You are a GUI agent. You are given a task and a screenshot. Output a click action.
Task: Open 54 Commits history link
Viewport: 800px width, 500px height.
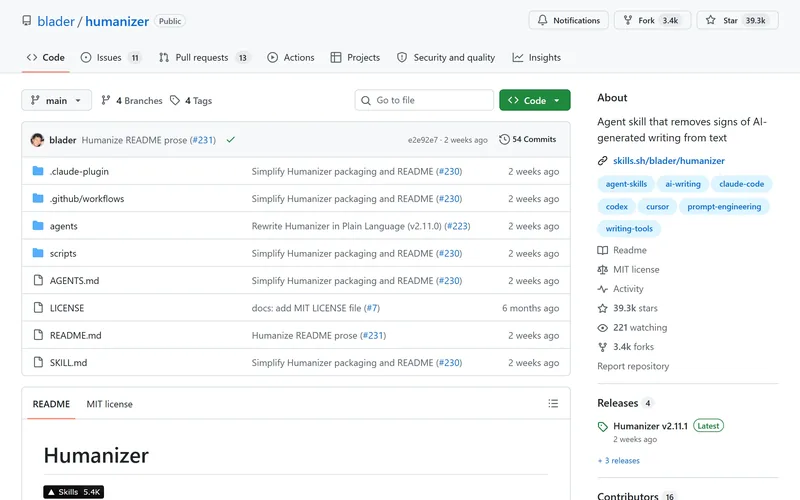click(x=528, y=139)
